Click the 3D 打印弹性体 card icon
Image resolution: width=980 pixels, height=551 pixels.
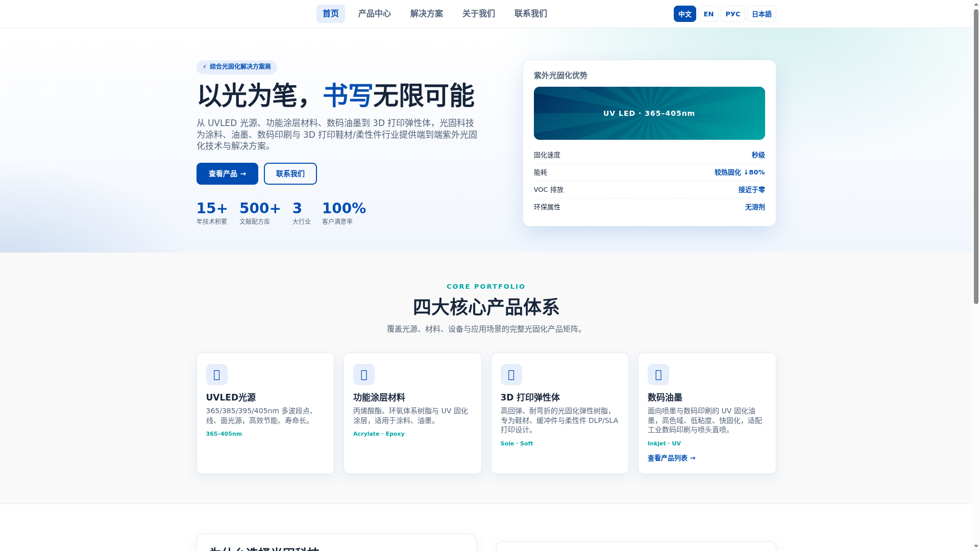click(x=511, y=374)
